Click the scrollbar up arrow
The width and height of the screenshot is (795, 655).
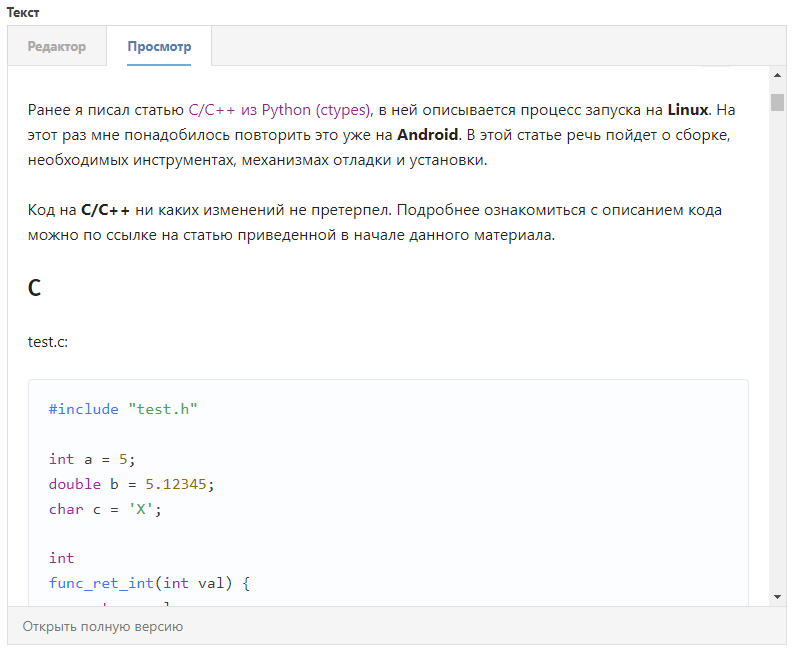click(x=777, y=76)
